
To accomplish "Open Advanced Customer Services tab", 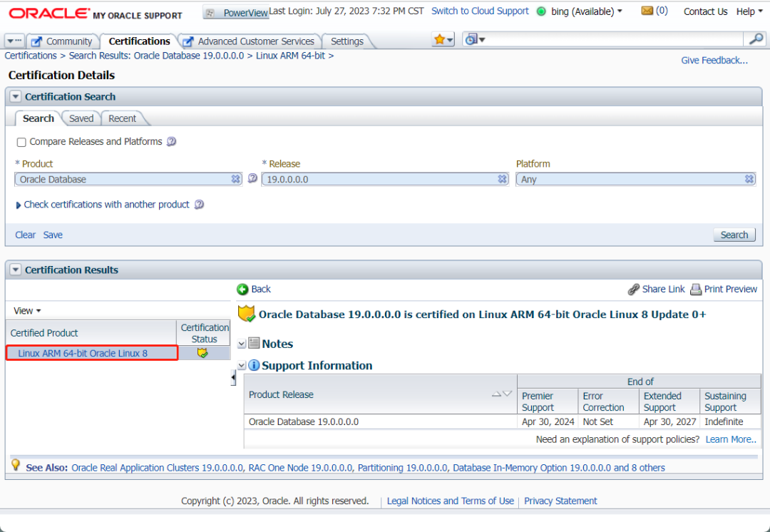I will click(250, 41).
